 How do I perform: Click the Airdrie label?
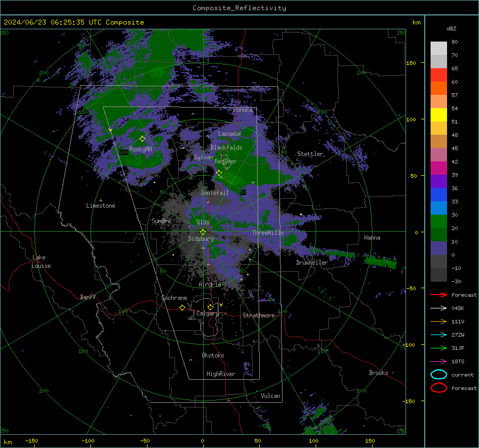pos(210,284)
